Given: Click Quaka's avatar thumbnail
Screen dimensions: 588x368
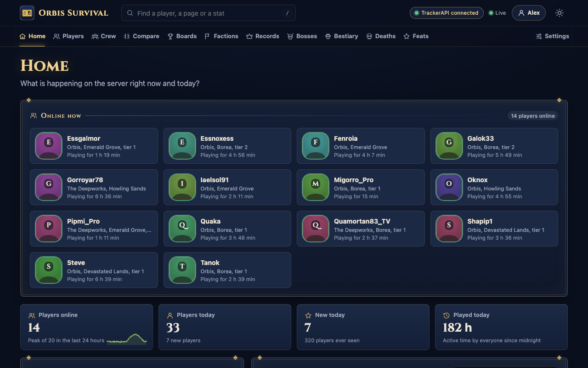Looking at the screenshot, I should (x=182, y=229).
